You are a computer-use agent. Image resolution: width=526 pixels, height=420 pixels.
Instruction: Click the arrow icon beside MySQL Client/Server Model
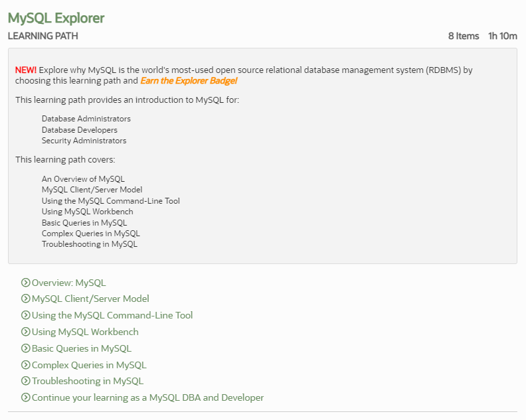(x=25, y=299)
